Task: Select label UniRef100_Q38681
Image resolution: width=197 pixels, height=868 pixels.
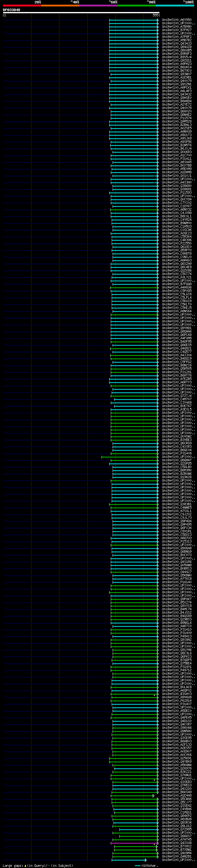Action: [176, 189]
